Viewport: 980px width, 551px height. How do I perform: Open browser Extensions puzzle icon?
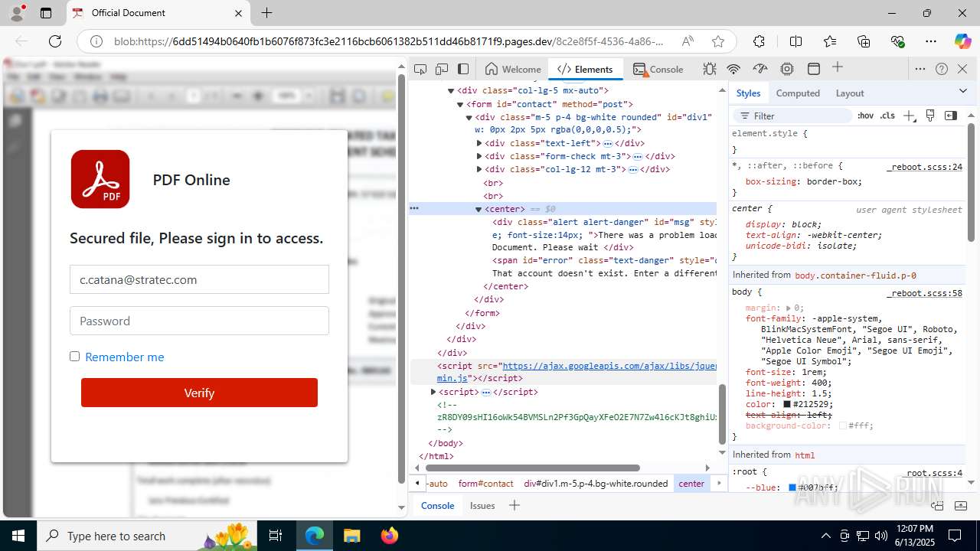759,41
